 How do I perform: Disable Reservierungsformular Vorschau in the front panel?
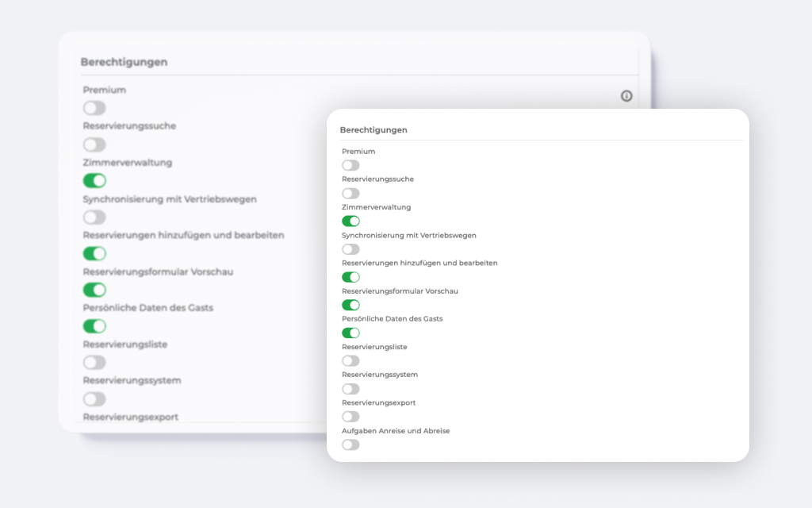coord(350,305)
